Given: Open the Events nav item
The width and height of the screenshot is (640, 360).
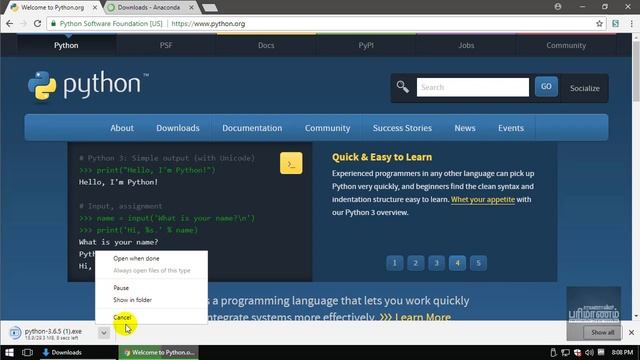Looking at the screenshot, I should point(511,128).
